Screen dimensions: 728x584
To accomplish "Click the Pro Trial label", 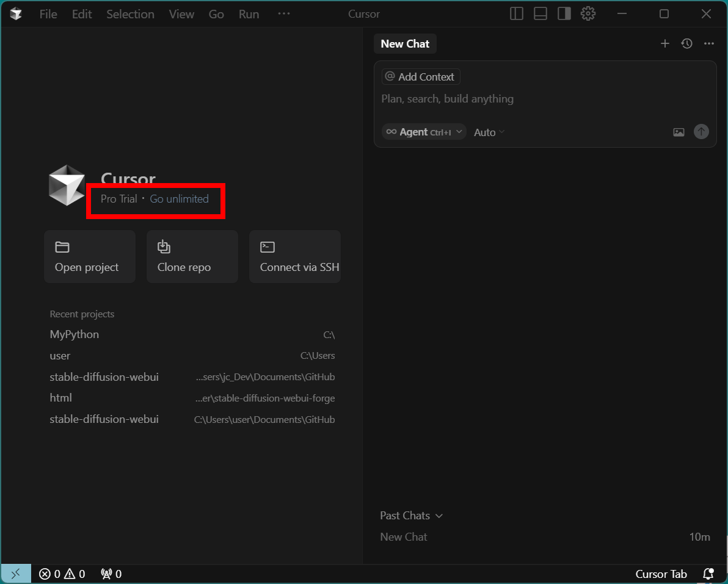I will click(x=119, y=198).
